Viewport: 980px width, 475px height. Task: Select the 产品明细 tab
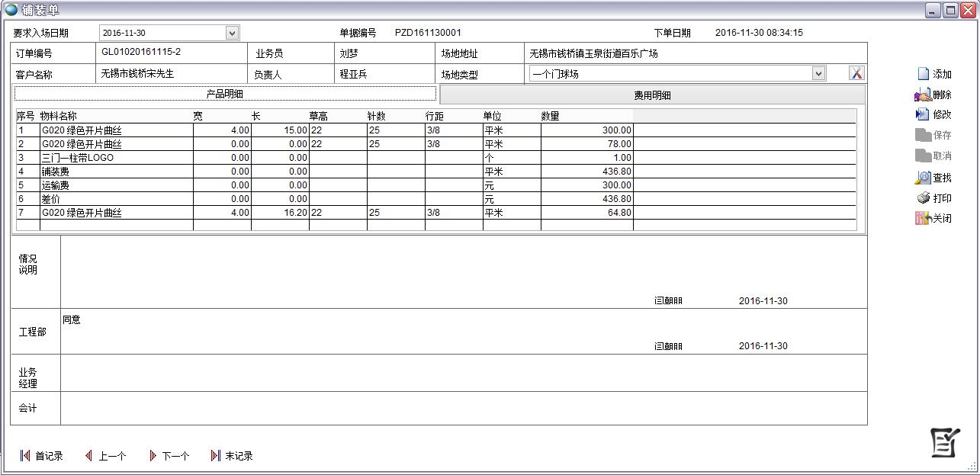click(x=225, y=94)
